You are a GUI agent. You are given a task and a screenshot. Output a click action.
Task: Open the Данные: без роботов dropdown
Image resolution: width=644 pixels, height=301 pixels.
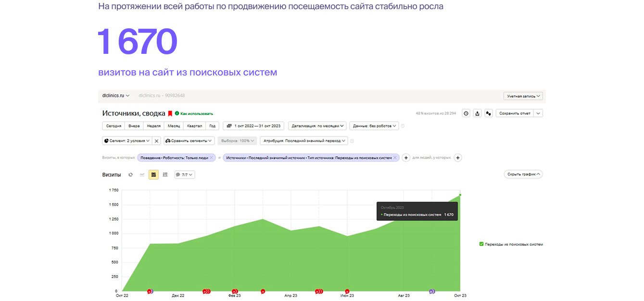(x=374, y=126)
